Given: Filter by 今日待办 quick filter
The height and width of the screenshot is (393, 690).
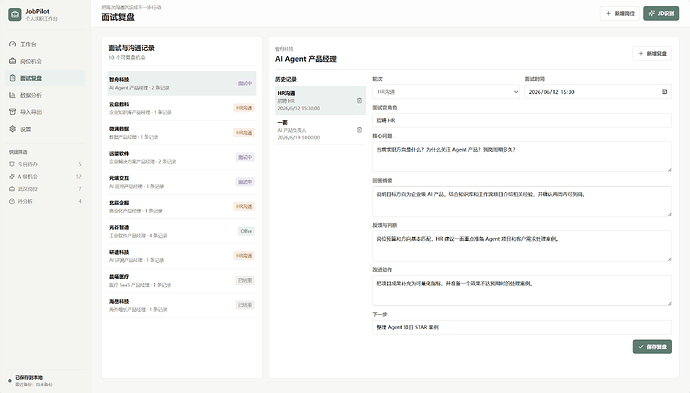Looking at the screenshot, I should click(45, 164).
